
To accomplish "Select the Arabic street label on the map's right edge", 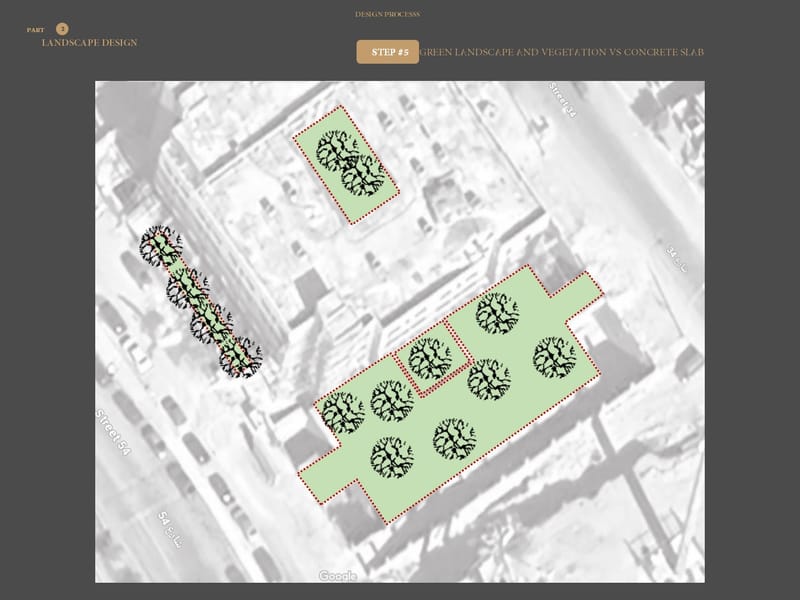I will click(679, 261).
